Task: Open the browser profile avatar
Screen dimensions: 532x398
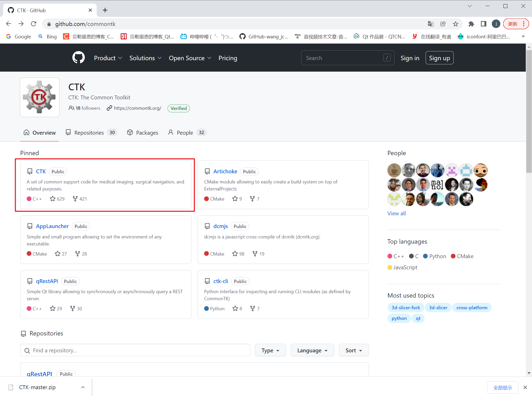Action: [x=496, y=24]
